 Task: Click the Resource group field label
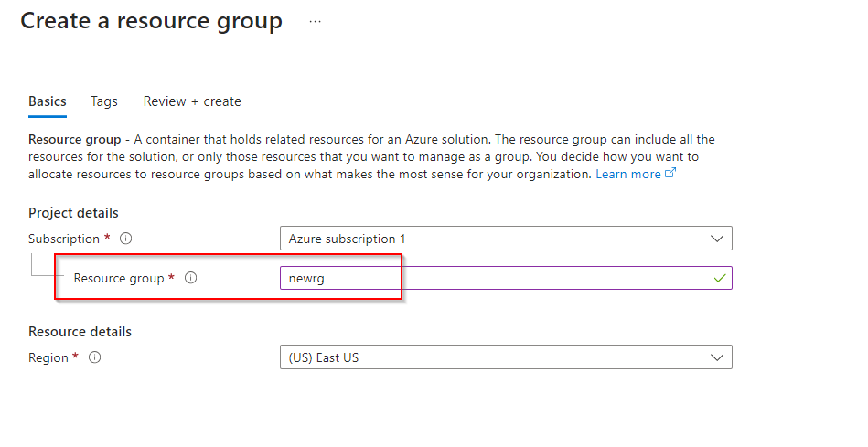(x=119, y=278)
